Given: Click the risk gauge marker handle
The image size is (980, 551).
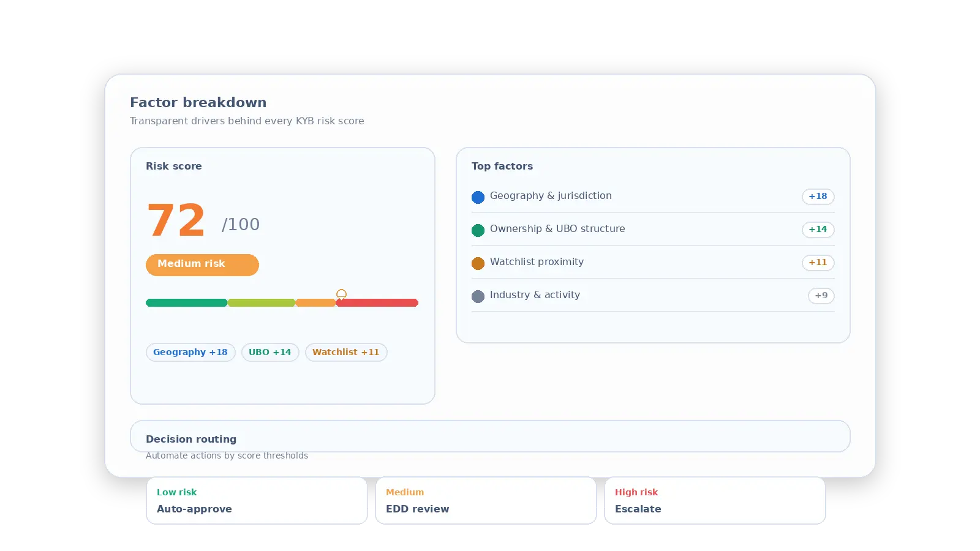Looking at the screenshot, I should pyautogui.click(x=341, y=294).
